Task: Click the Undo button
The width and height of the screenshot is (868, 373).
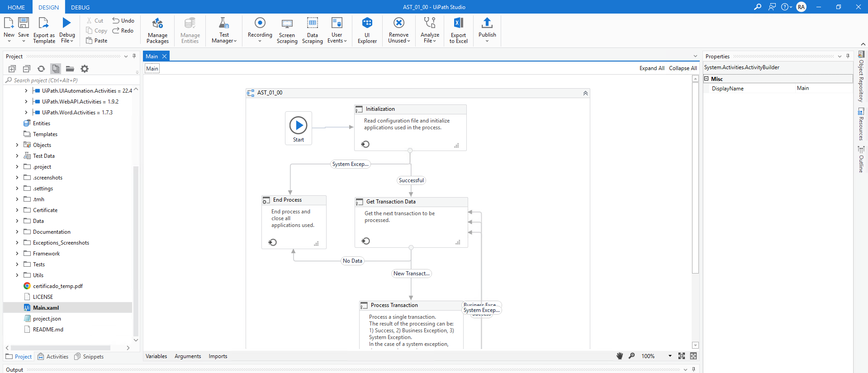Action: click(x=123, y=21)
